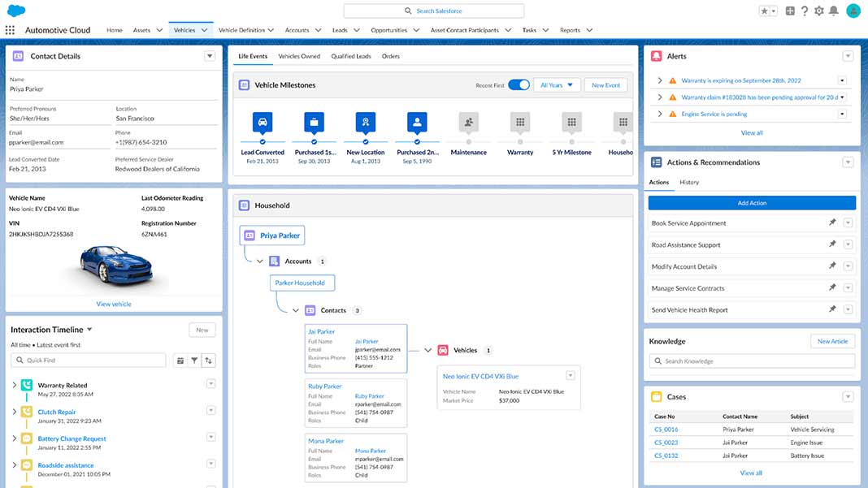Click the Add Action button
Screen dimensions: 868x488
[x=752, y=203]
